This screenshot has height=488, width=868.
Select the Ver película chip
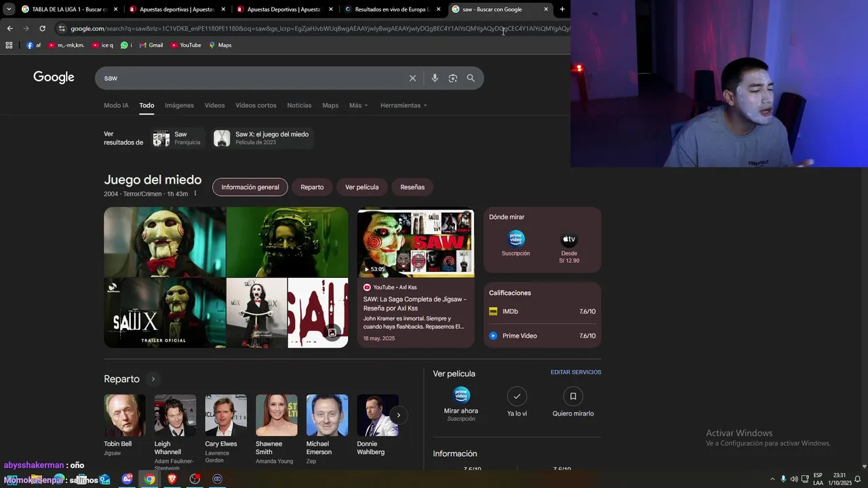[x=361, y=187]
